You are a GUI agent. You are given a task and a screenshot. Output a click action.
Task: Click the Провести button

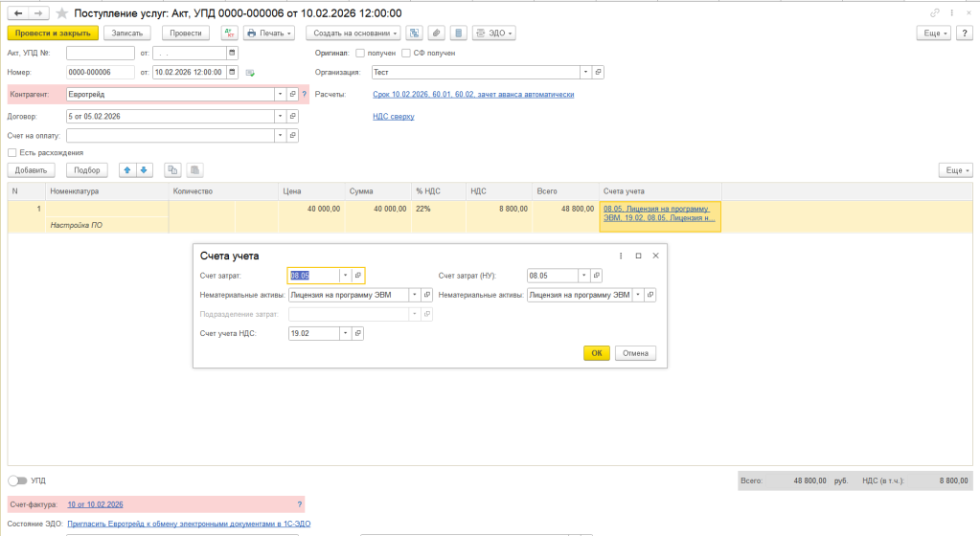coord(186,33)
